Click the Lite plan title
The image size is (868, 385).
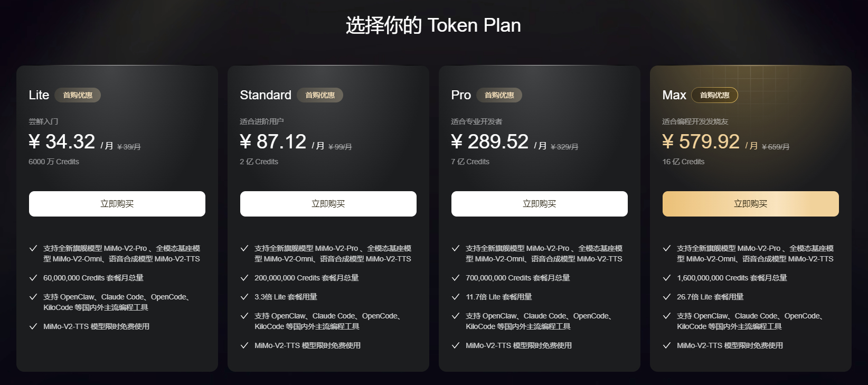(x=39, y=95)
